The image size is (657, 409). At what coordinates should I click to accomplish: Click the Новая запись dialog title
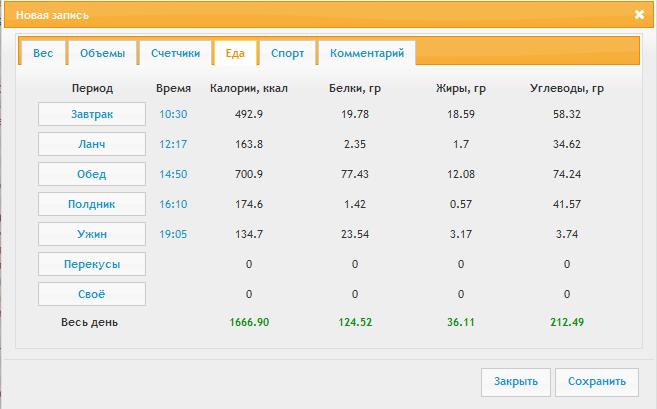pyautogui.click(x=52, y=15)
